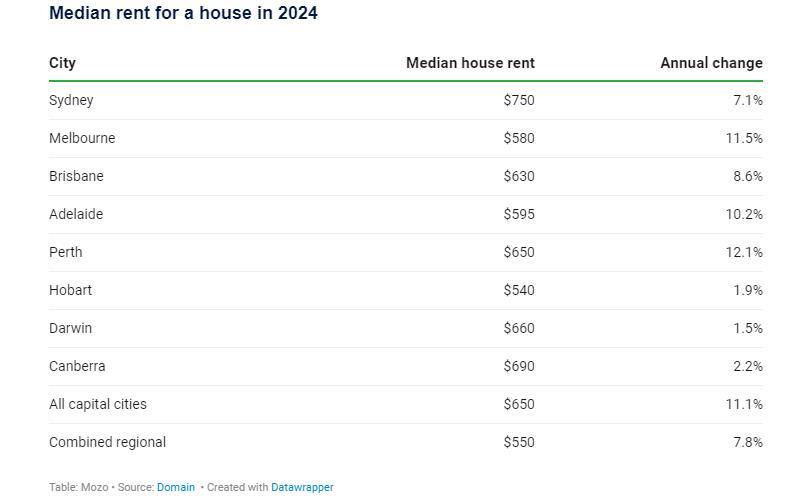Select the Combined regional row label
This screenshot has width=792, height=499.
pyautogui.click(x=107, y=442)
